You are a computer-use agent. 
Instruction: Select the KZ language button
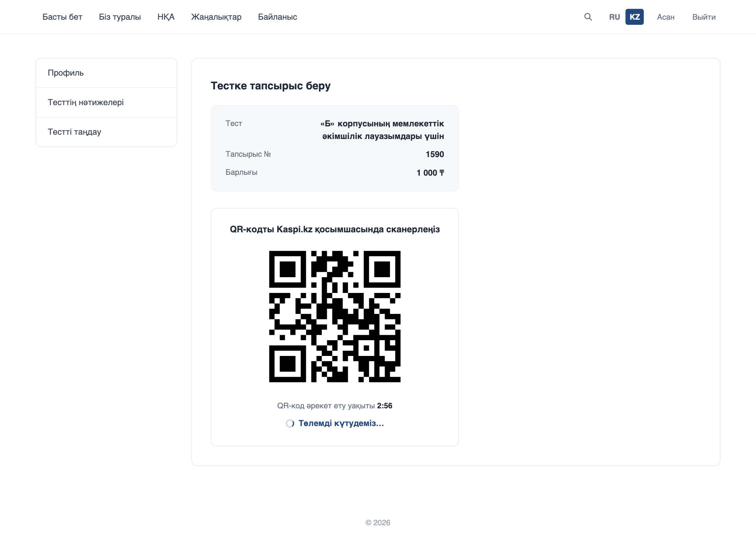click(634, 17)
